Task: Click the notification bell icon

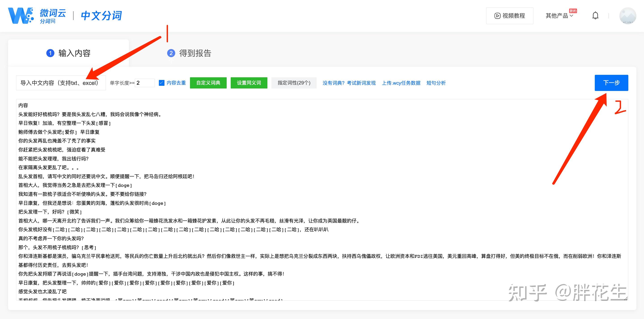Action: point(595,16)
